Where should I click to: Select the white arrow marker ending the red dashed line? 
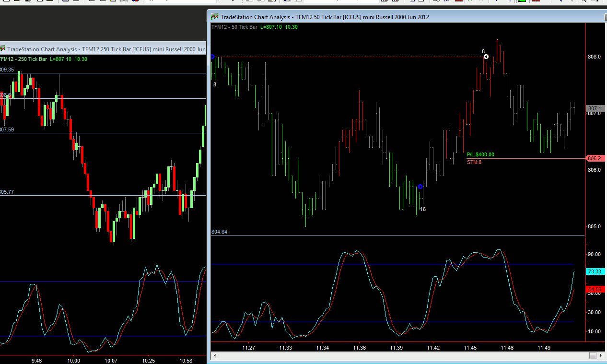pos(486,57)
